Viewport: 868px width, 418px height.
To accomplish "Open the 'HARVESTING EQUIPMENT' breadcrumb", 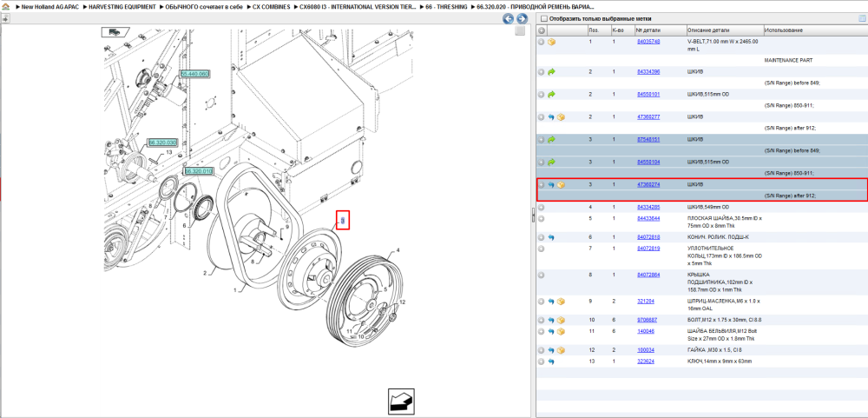I will click(x=122, y=7).
